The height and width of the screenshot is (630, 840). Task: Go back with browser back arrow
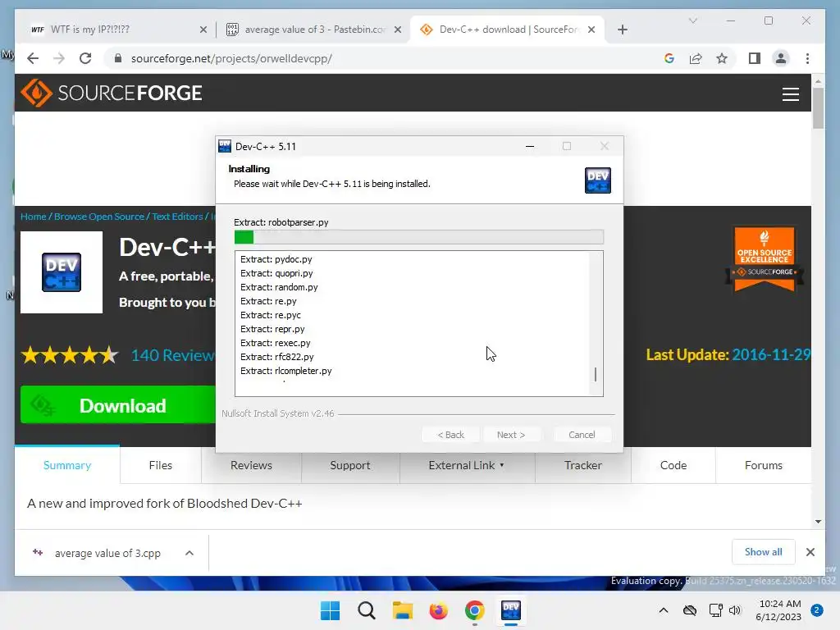coord(33,58)
